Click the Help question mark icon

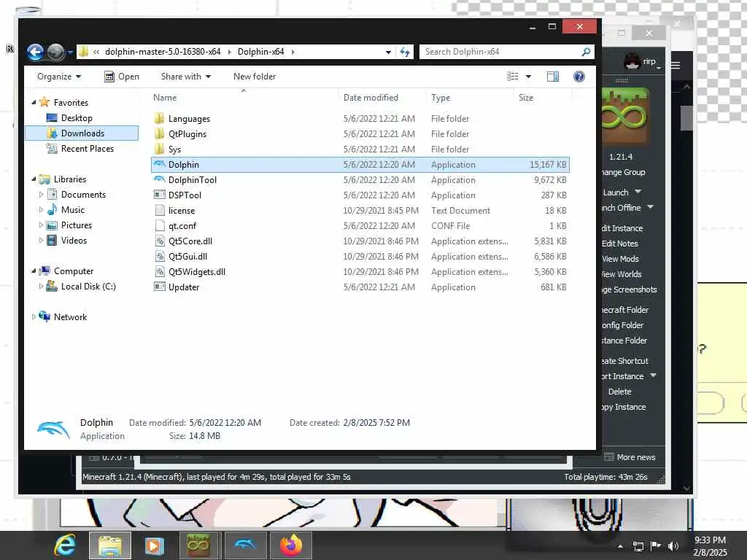point(578,77)
